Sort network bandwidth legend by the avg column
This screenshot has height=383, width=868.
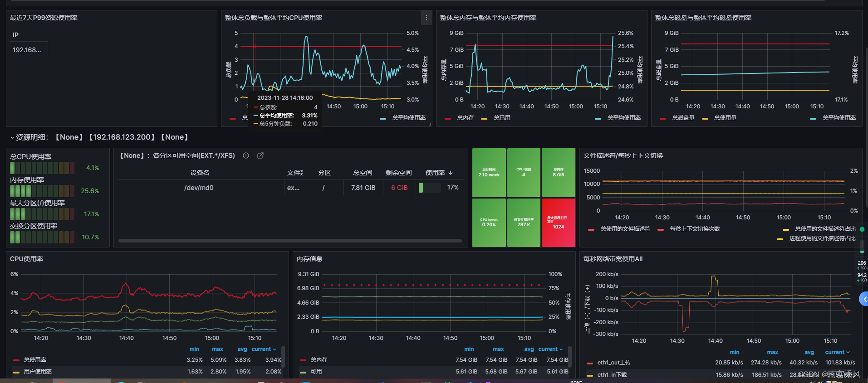pos(809,352)
